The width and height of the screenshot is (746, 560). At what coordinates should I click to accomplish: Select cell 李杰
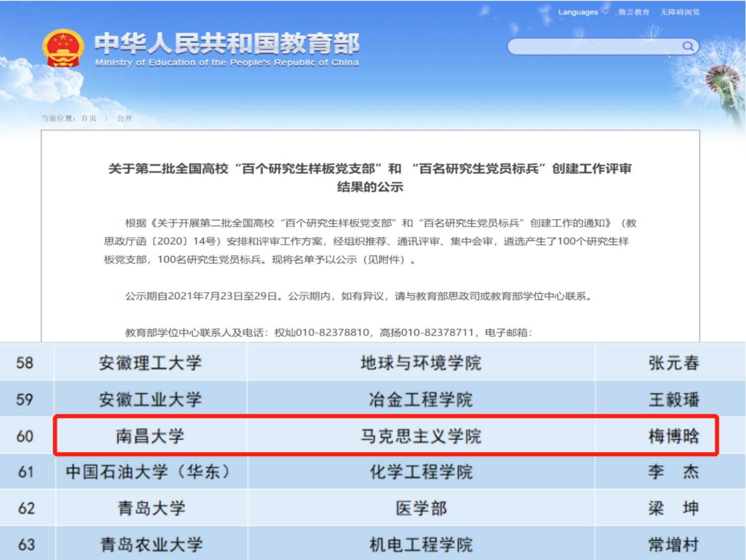670,471
